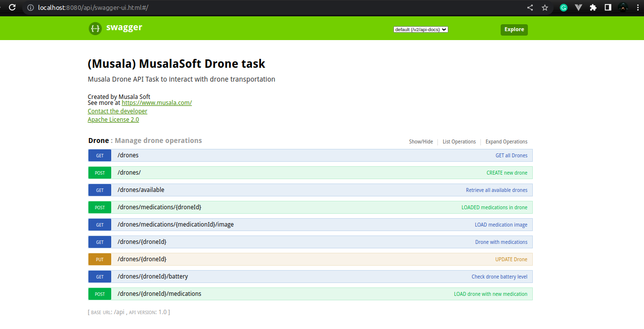Open the Grammarly extension icon

point(563,7)
